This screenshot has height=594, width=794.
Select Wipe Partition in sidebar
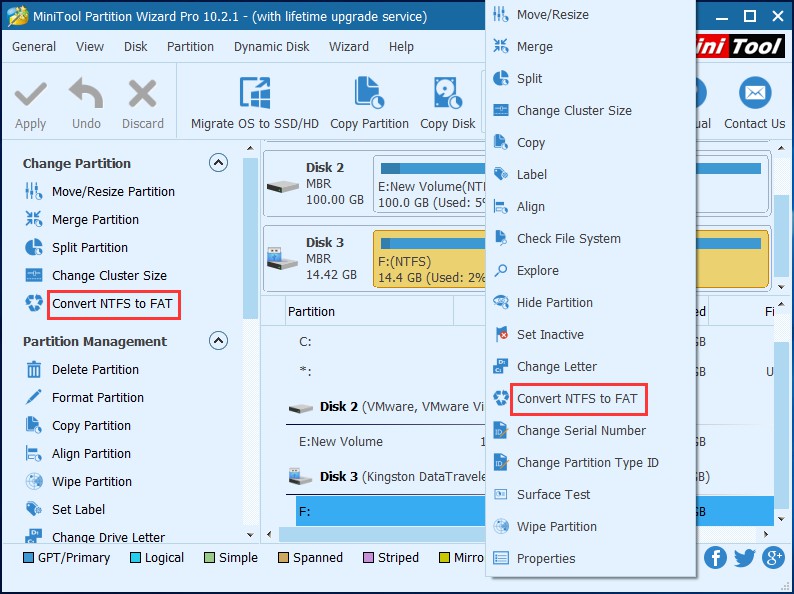pyautogui.click(x=78, y=481)
